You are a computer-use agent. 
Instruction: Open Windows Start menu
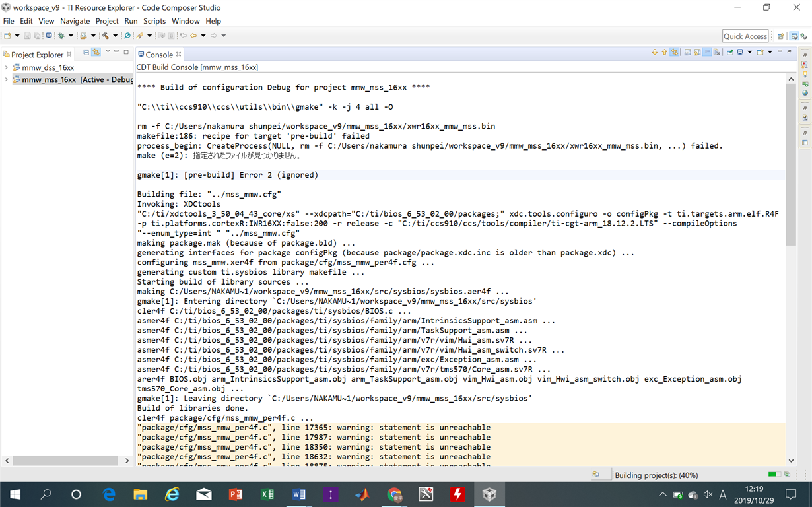(x=15, y=494)
